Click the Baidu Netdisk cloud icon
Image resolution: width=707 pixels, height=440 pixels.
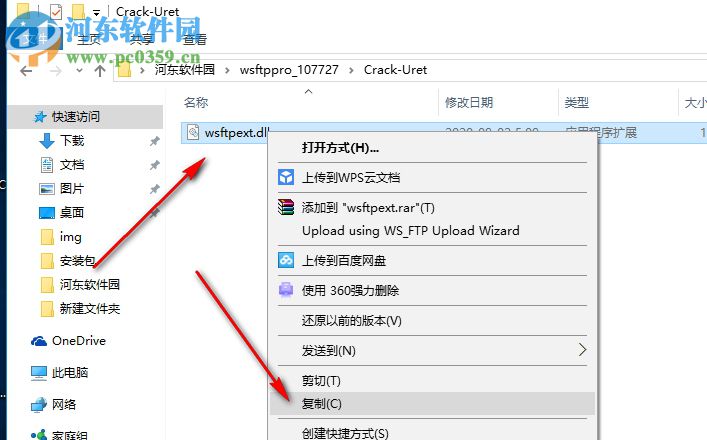pyautogui.click(x=286, y=260)
